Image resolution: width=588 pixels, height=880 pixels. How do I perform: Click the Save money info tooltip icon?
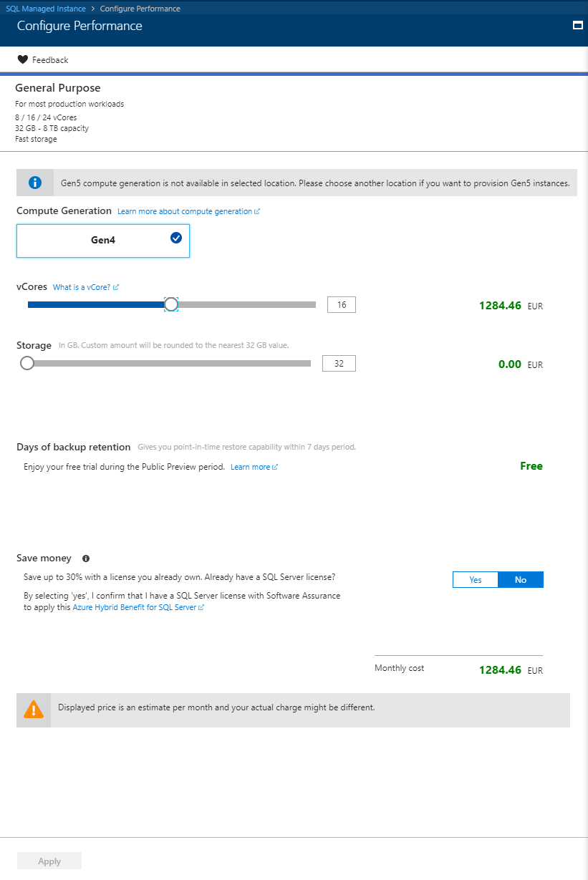(86, 559)
